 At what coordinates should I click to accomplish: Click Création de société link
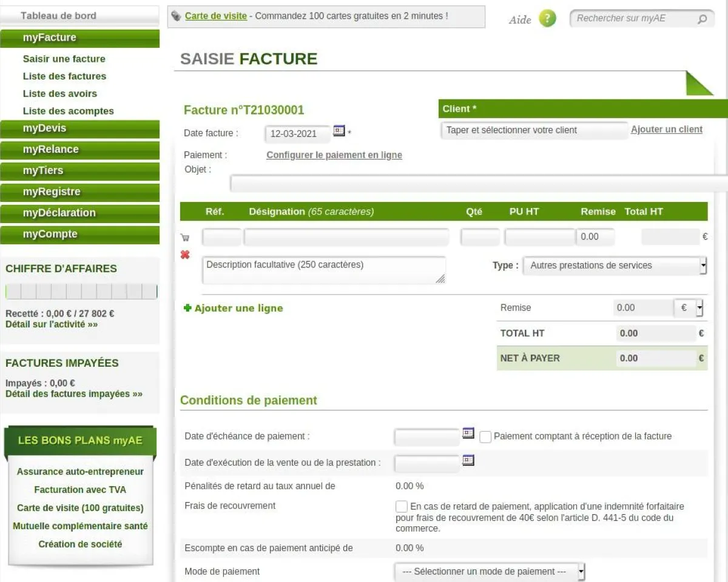pyautogui.click(x=80, y=544)
